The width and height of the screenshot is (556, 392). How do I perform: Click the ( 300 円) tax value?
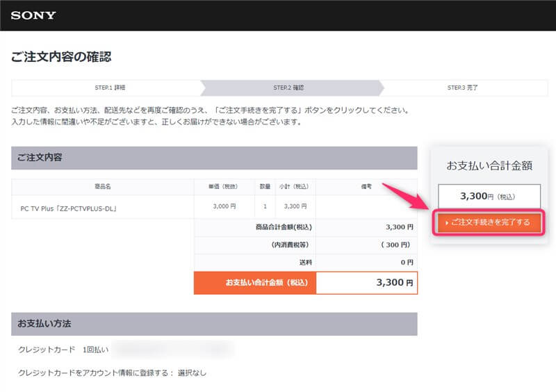tap(395, 245)
